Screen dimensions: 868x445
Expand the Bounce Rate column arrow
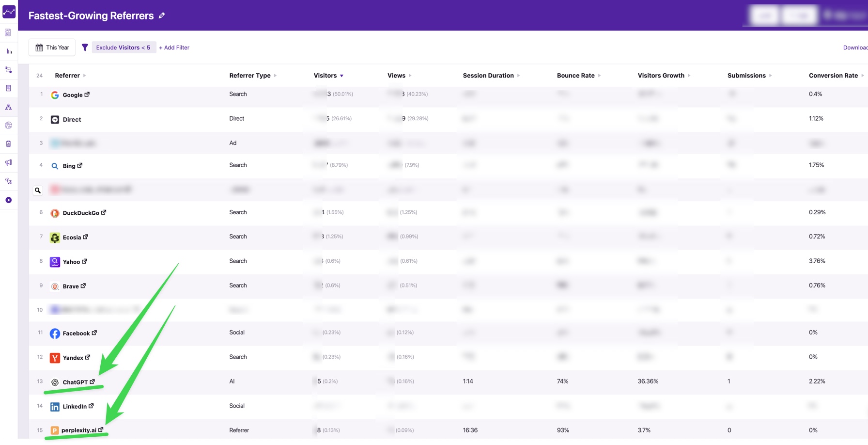click(x=599, y=76)
